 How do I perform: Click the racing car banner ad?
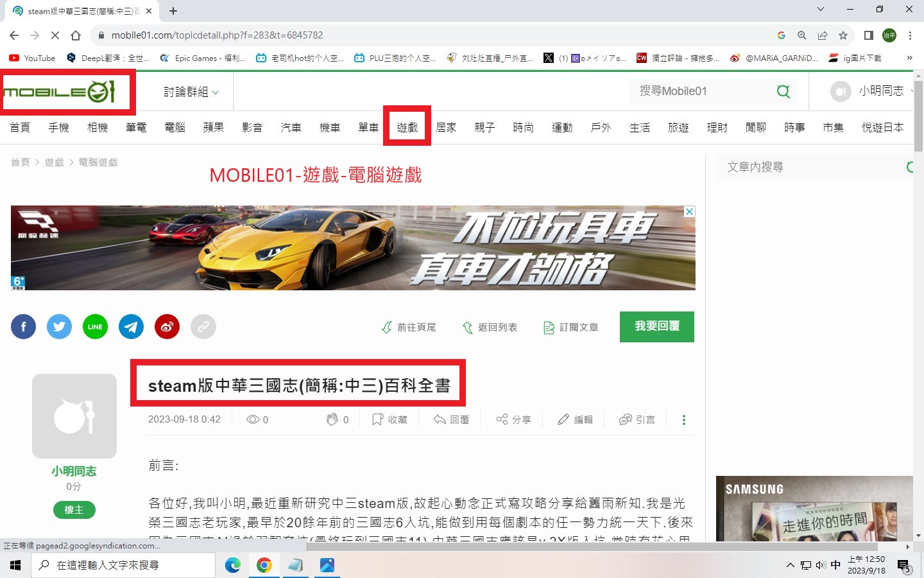353,248
